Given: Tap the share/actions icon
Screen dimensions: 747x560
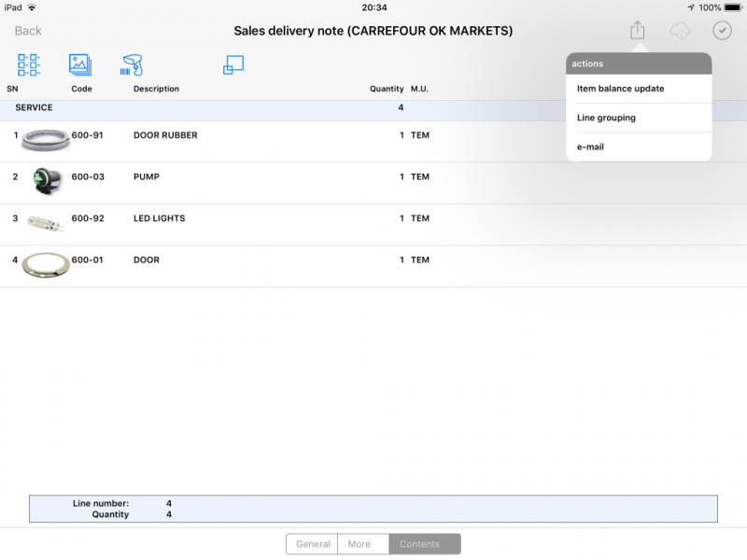Looking at the screenshot, I should (638, 31).
